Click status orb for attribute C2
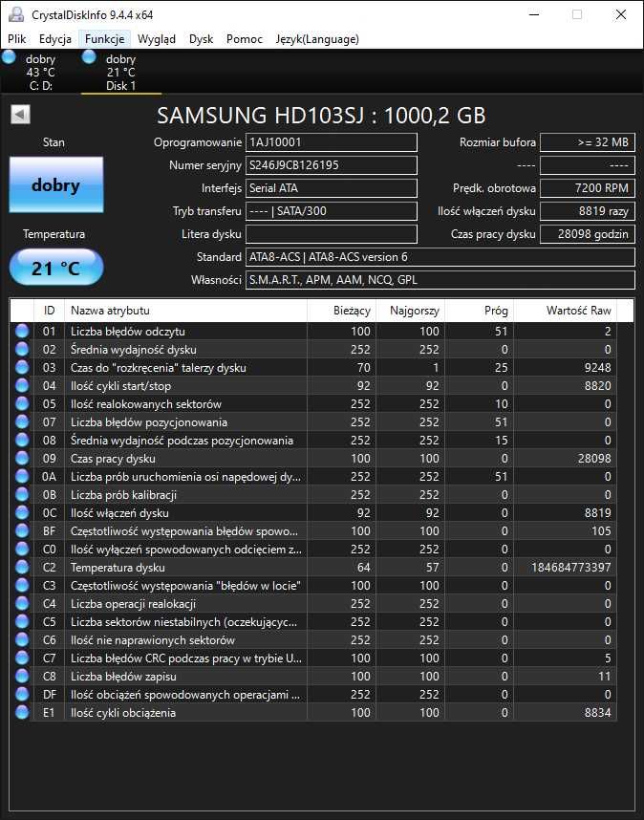Screen dimensions: 644x820 click(x=22, y=568)
